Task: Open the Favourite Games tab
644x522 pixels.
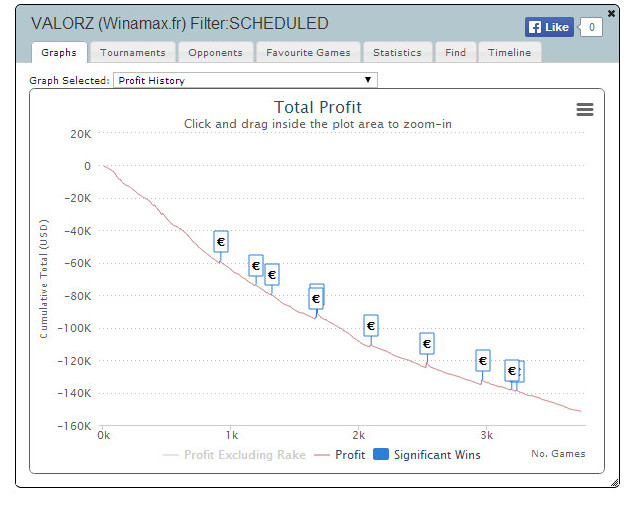Action: click(x=308, y=53)
